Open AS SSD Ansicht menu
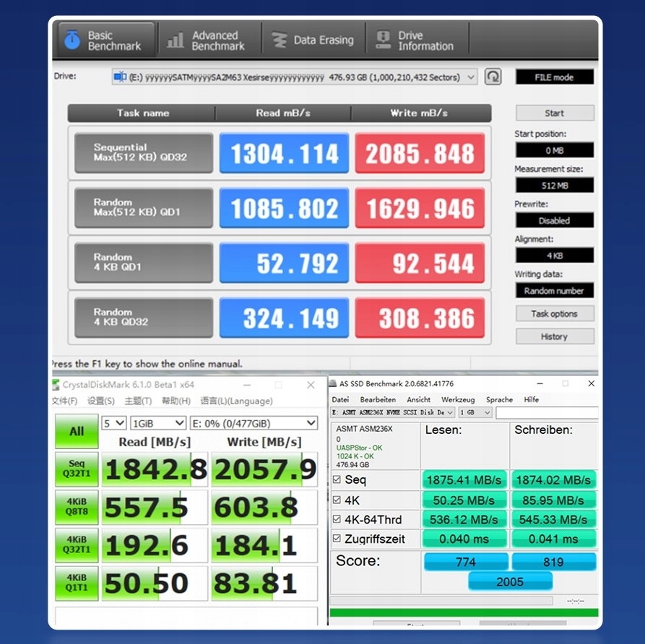This screenshot has width=645, height=644. (418, 399)
